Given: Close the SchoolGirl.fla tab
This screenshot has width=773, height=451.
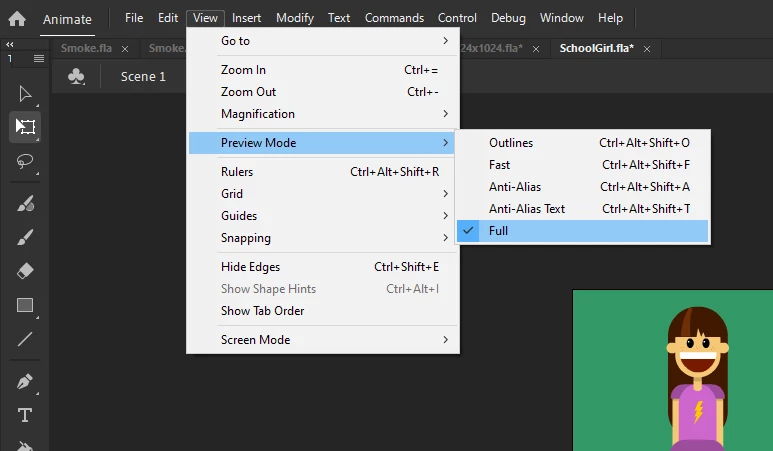Looking at the screenshot, I should [647, 49].
